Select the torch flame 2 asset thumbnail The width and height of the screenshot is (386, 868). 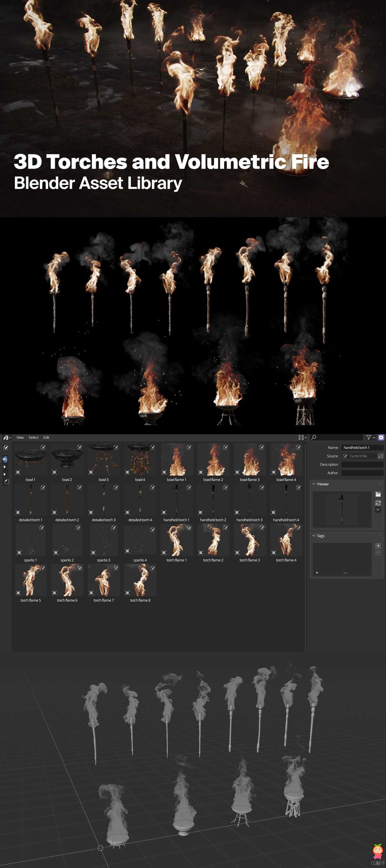point(213,540)
